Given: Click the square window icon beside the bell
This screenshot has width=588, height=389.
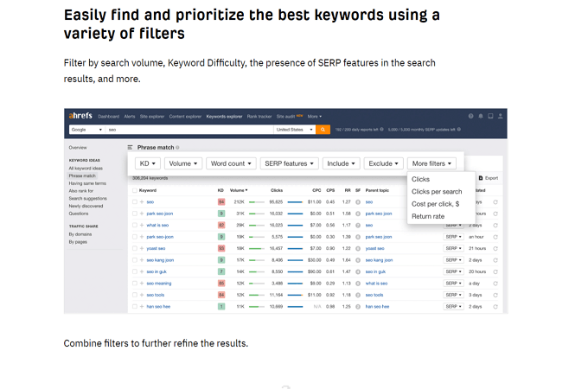Looking at the screenshot, I should (x=490, y=116).
